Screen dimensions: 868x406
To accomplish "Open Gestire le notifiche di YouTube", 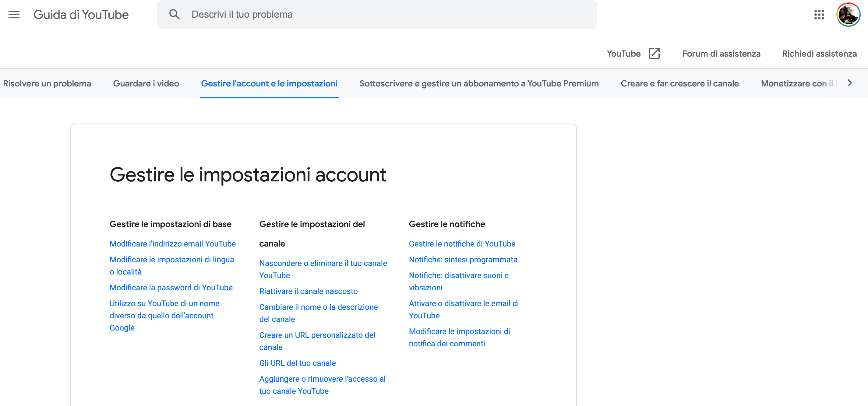I will [x=462, y=244].
